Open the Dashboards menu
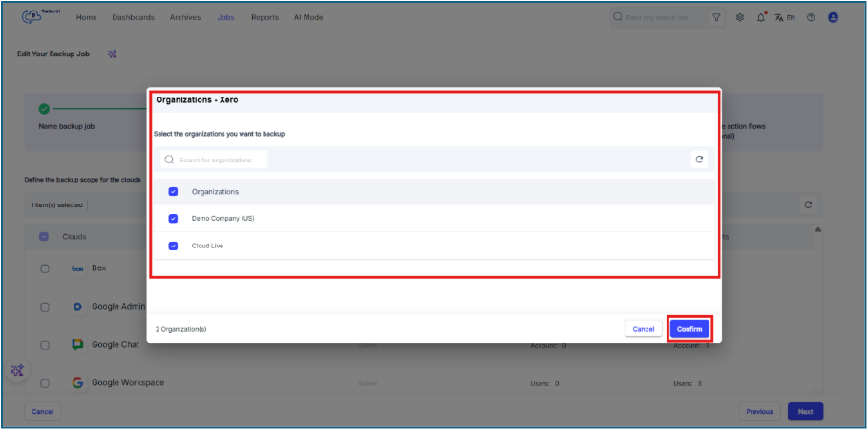 (134, 18)
